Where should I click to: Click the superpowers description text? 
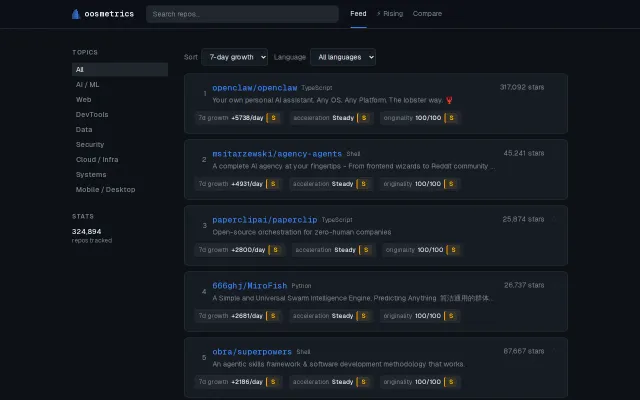click(x=338, y=364)
